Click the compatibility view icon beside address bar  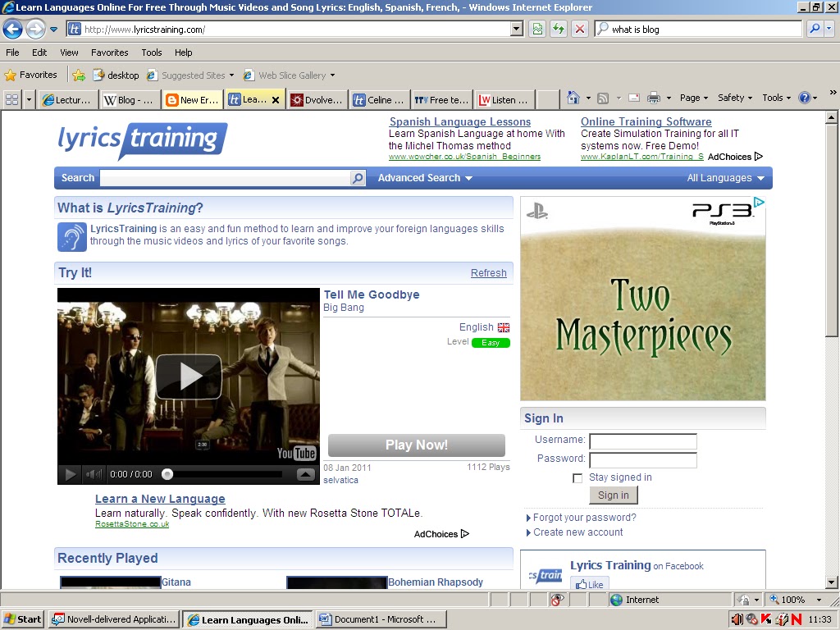pos(537,29)
